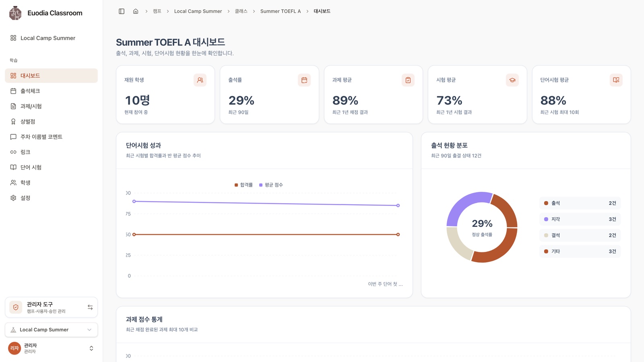Toggle the sidebar panel icon
The height and width of the screenshot is (362, 644).
pos(122,11)
